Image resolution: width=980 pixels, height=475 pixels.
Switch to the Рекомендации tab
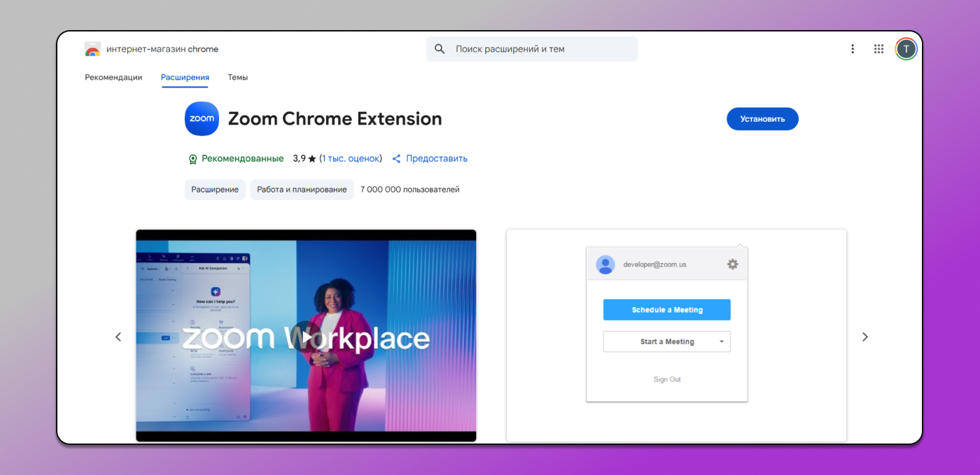pyautogui.click(x=113, y=78)
